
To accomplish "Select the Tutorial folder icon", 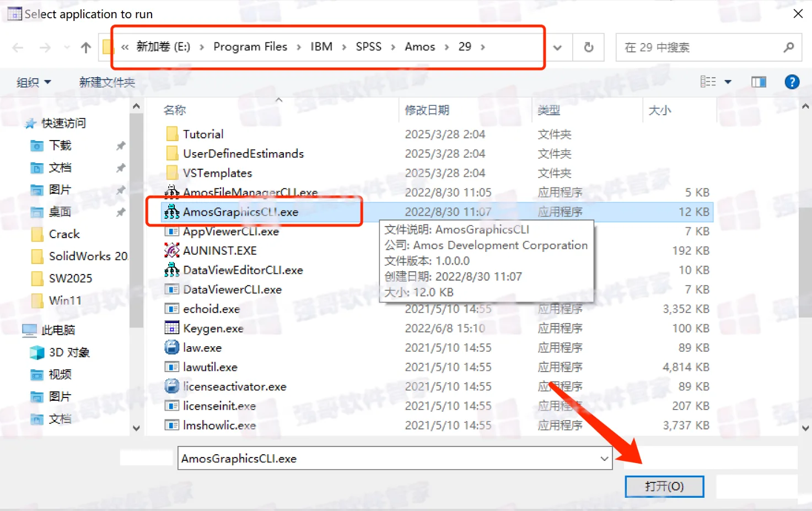I will [x=171, y=134].
